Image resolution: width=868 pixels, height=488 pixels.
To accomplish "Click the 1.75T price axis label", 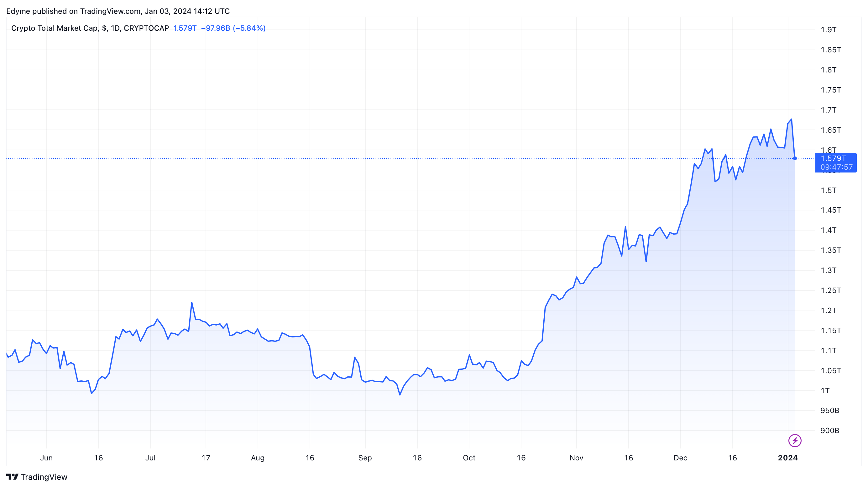I will 831,90.
